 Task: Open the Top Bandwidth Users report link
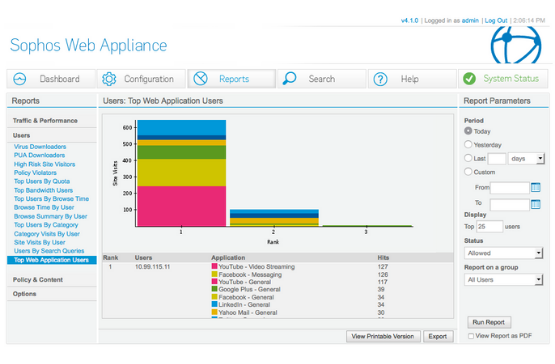pos(43,190)
